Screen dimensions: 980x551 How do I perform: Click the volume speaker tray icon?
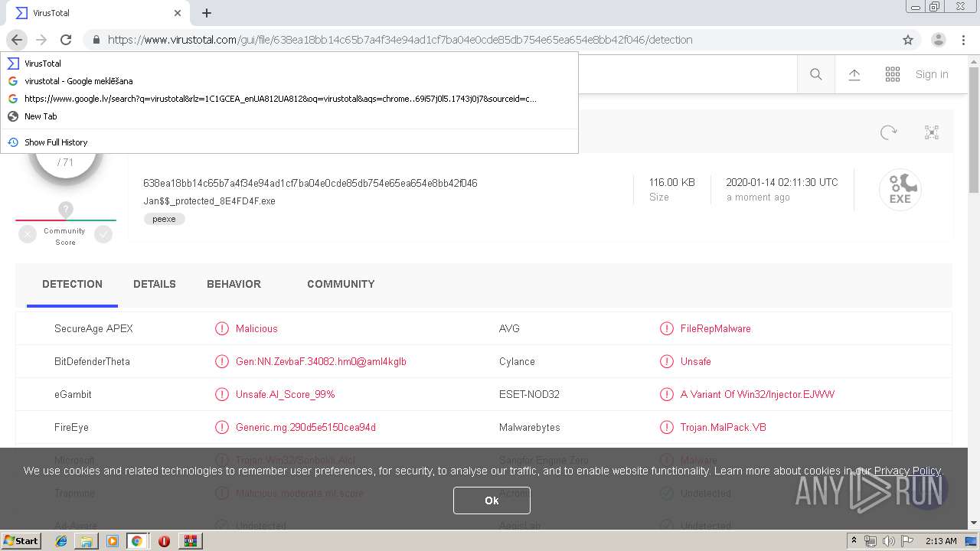888,541
